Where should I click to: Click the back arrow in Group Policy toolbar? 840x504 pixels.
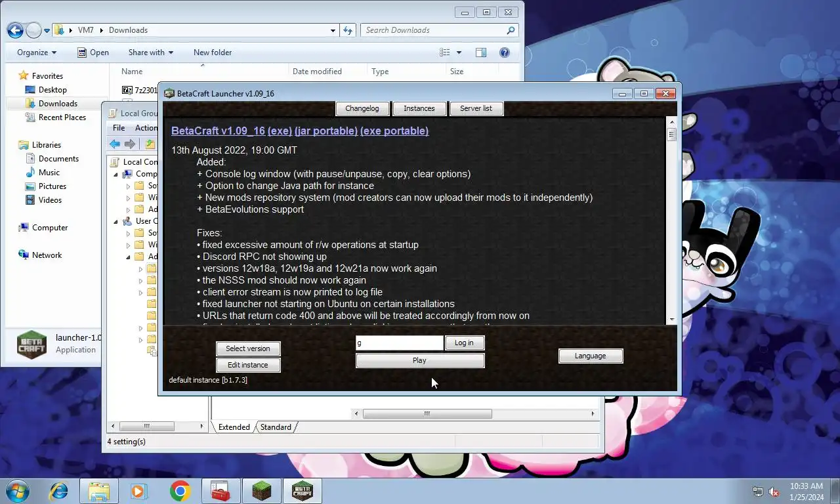(115, 144)
